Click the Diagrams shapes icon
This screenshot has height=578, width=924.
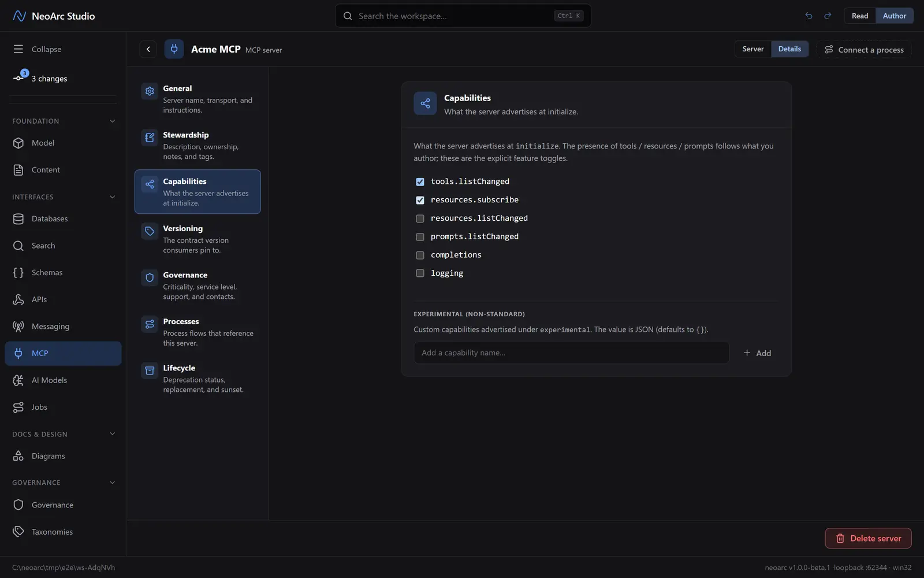(18, 456)
